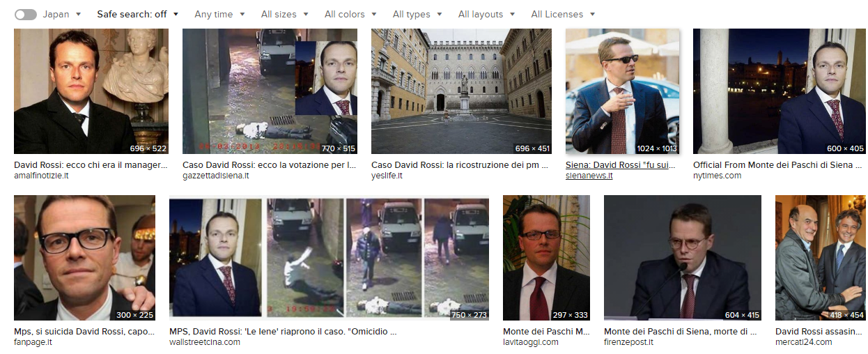The height and width of the screenshot is (354, 868).
Task: Expand the Japan region dropdown arrow
Action: [78, 15]
